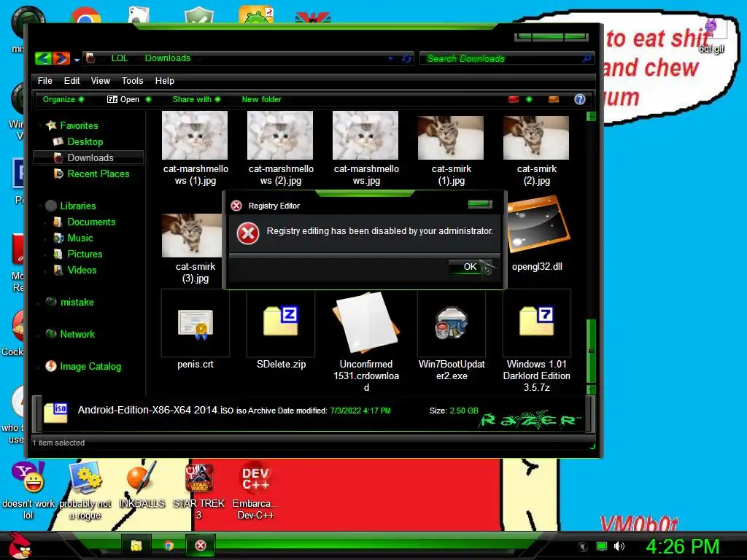The width and height of the screenshot is (747, 560).
Task: Show hidden tray icons arrow
Action: point(582,547)
